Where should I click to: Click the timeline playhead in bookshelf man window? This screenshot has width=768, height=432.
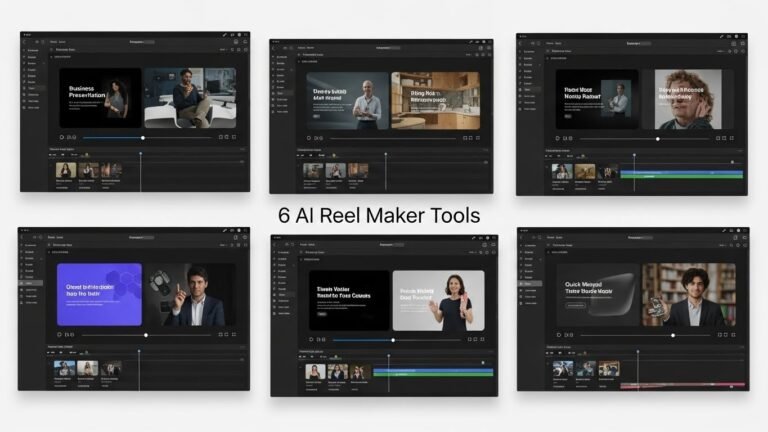[x=638, y=352]
